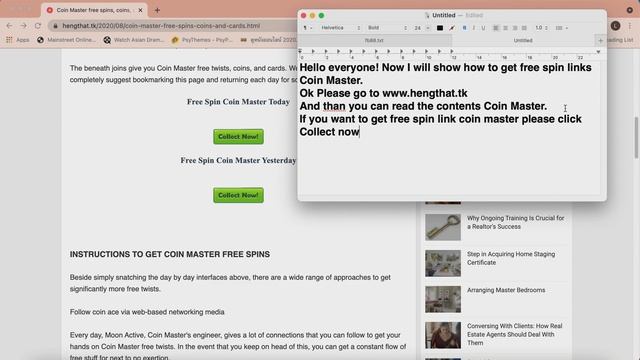
Task: Click the Master Bedrooms article thumbnail
Action: tap(443, 299)
